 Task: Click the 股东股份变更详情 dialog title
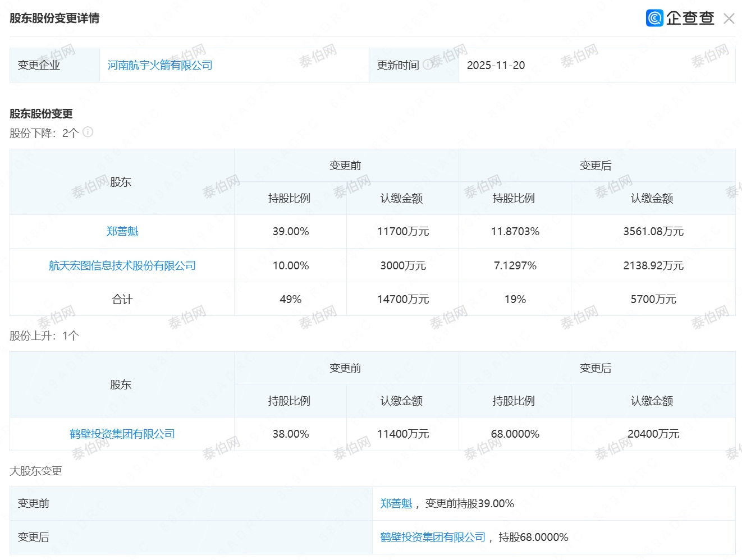pos(54,18)
